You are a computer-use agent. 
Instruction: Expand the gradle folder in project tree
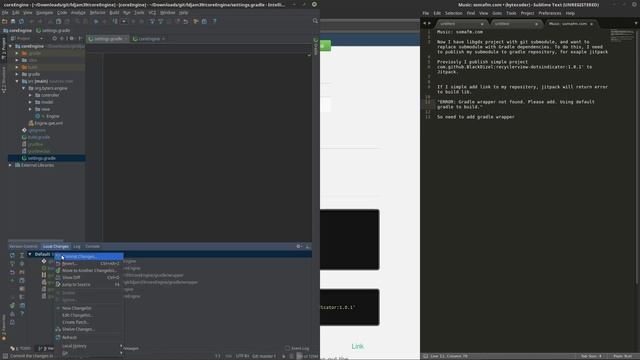pos(17,74)
